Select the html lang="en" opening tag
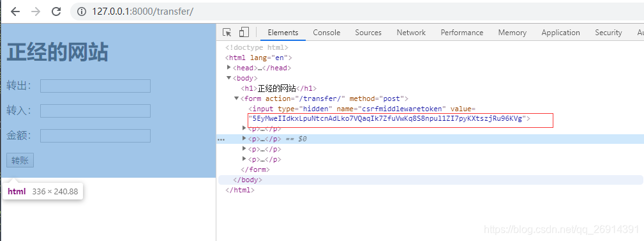The image size is (644, 241). [258, 58]
